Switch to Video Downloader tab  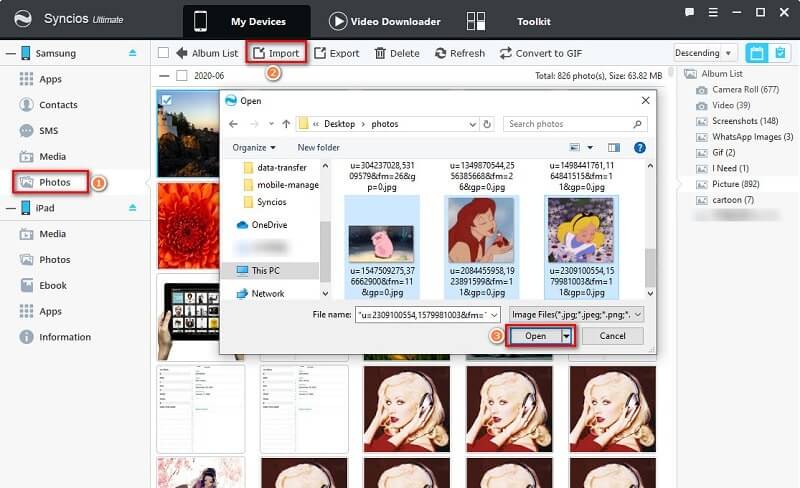pyautogui.click(x=384, y=21)
